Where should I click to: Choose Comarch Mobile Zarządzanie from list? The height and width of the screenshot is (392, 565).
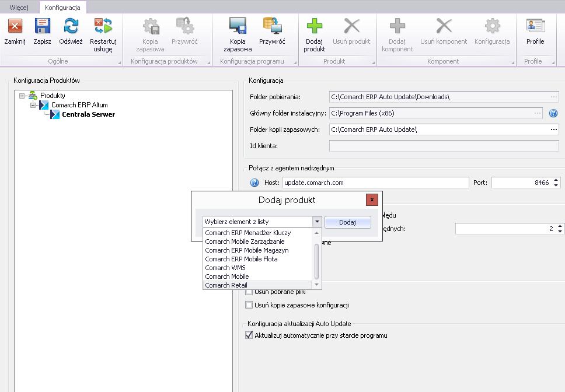(258, 242)
